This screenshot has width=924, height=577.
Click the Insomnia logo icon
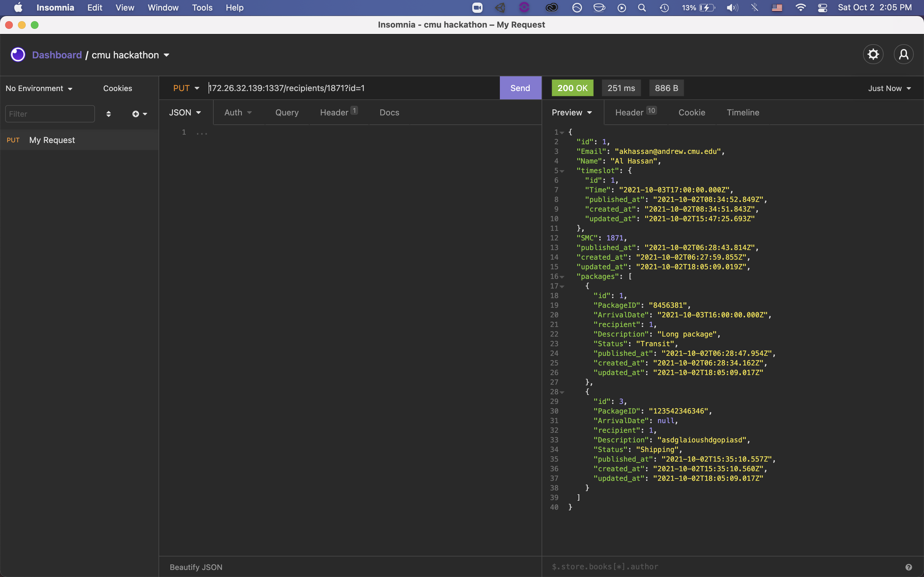coord(18,54)
